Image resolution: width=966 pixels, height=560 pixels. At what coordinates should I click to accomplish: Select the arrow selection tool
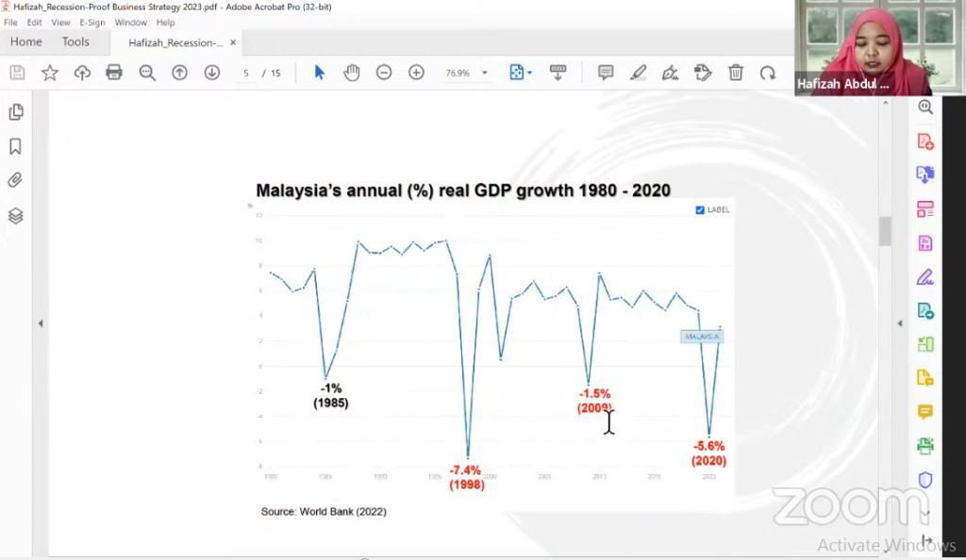[x=319, y=73]
